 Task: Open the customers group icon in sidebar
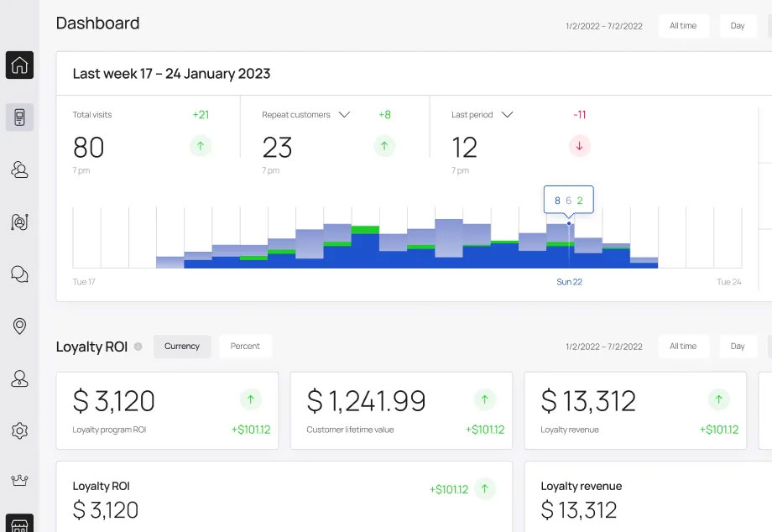point(19,170)
